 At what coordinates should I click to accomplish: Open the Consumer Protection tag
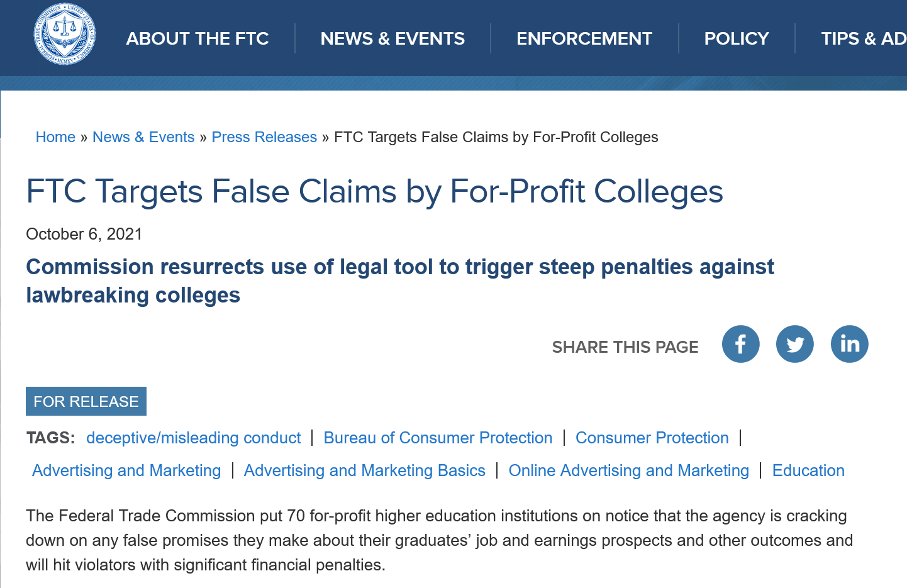pos(652,438)
